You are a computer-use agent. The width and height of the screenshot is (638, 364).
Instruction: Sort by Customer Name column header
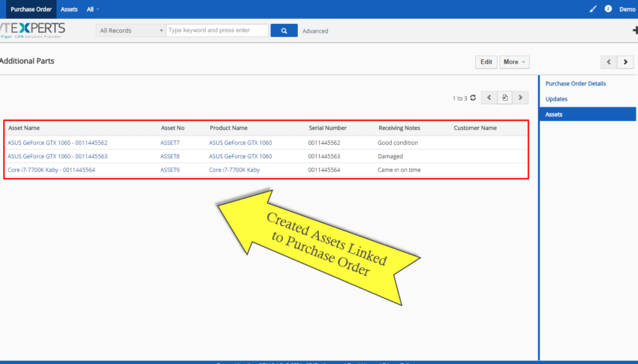click(475, 128)
